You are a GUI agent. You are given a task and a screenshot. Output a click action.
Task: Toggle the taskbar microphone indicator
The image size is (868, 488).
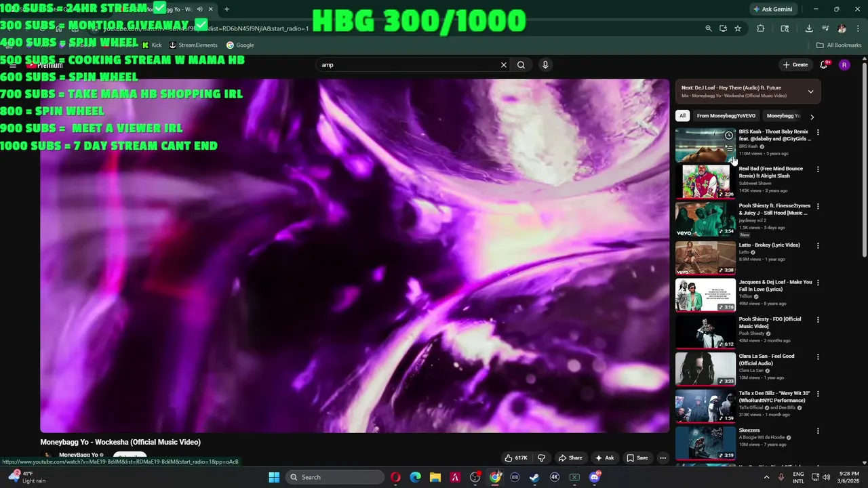coord(781,477)
